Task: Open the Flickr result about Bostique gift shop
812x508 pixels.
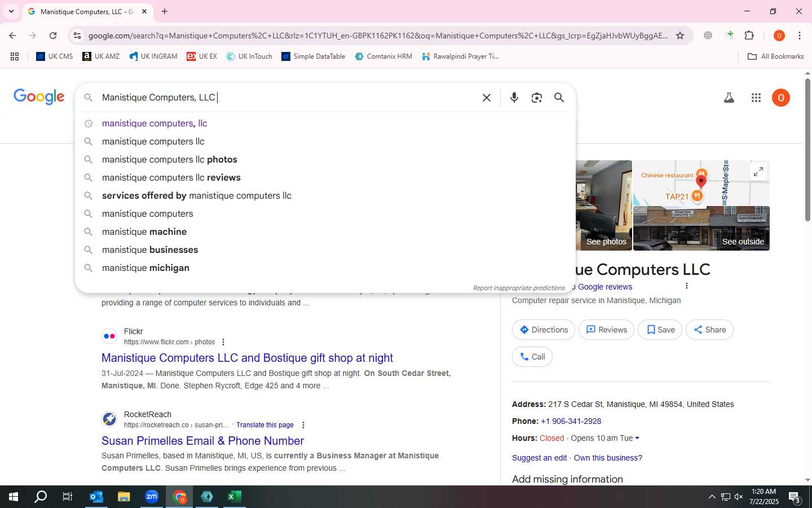Action: click(x=247, y=358)
